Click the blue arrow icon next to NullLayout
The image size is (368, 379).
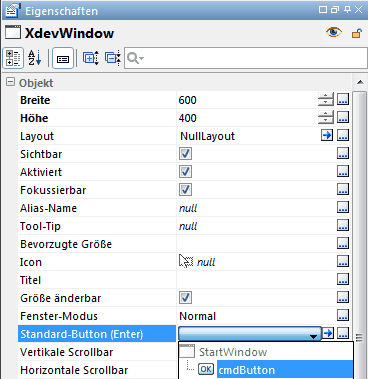(327, 135)
